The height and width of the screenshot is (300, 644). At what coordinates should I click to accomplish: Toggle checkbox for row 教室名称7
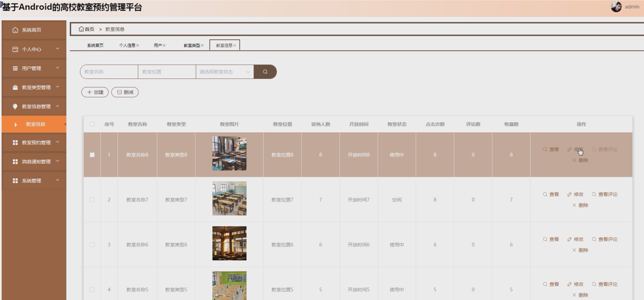pos(92,200)
